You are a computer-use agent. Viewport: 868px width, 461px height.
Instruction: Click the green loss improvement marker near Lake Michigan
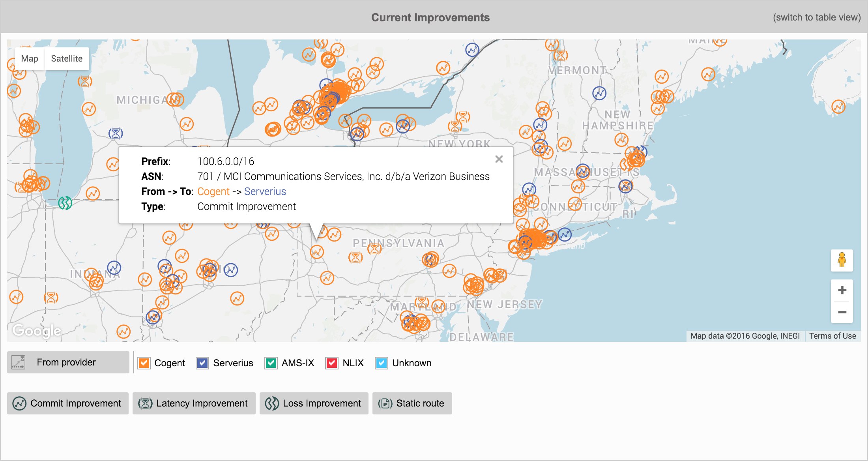point(65,203)
